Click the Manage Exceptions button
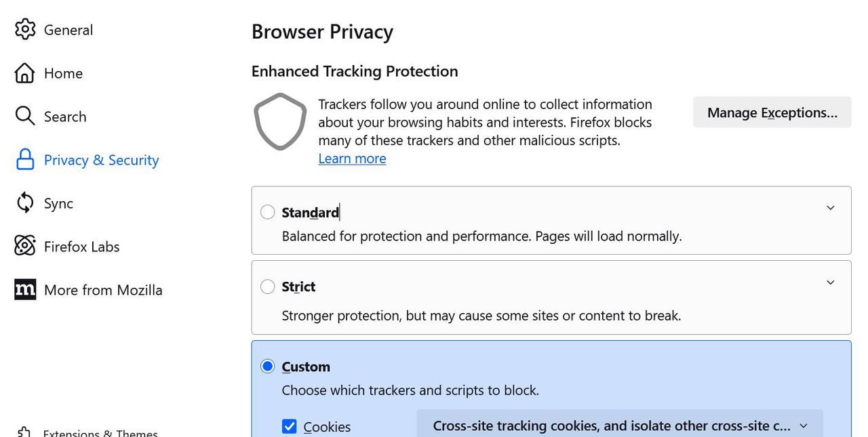Screen dimensions: 868x437 tap(772, 112)
